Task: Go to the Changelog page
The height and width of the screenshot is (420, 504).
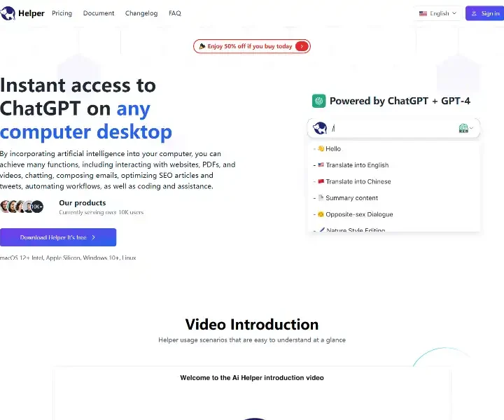Action: pyautogui.click(x=141, y=13)
